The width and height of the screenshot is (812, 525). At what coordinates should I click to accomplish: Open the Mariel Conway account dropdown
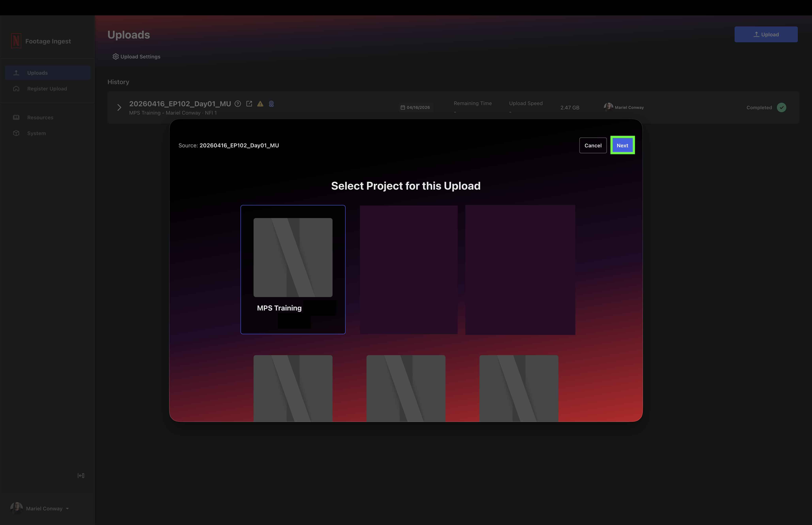(x=48, y=508)
